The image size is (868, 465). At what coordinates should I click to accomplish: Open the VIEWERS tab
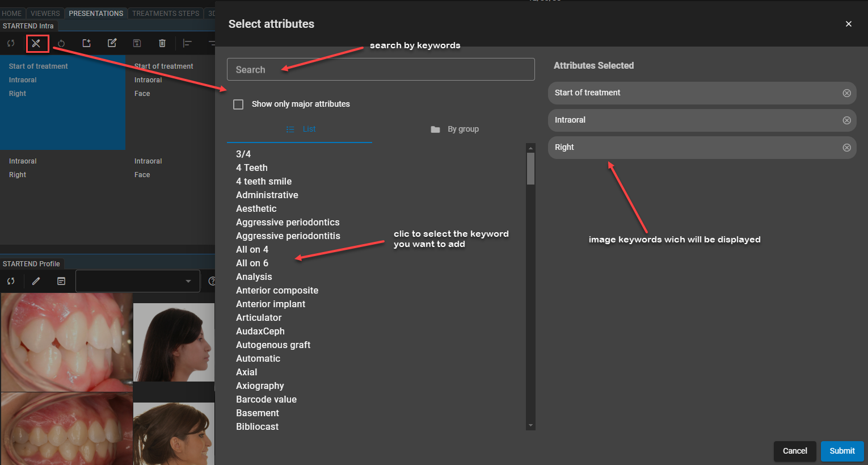45,13
